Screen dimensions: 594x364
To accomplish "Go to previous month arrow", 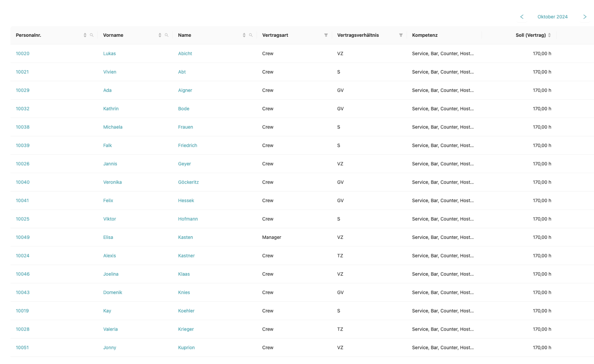I will (522, 17).
